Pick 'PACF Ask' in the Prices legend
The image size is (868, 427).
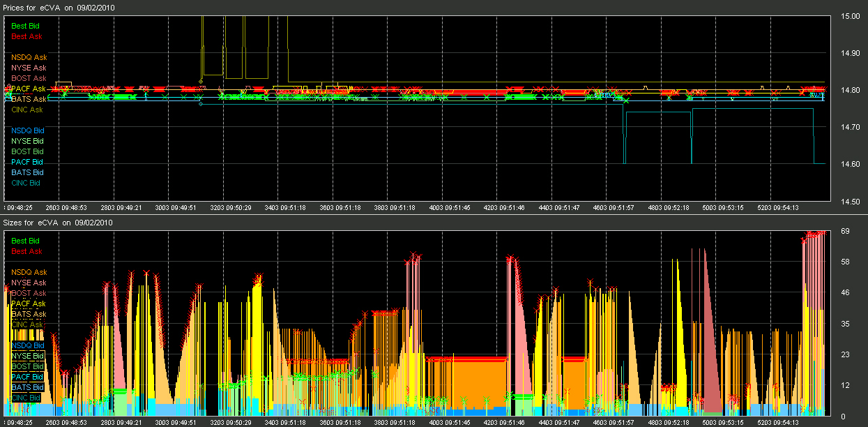(29, 89)
